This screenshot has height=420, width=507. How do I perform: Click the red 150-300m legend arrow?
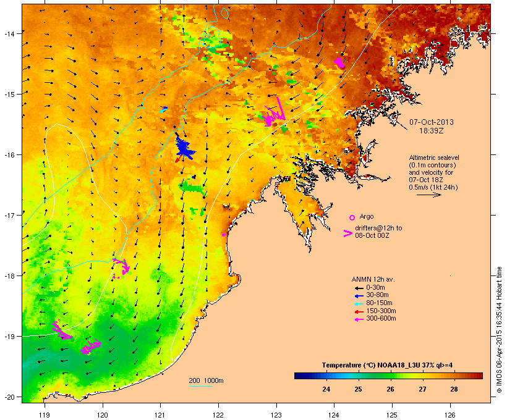pos(359,311)
